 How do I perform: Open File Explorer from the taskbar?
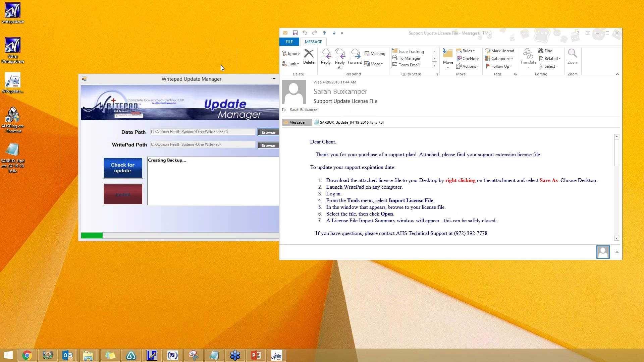coord(88,355)
